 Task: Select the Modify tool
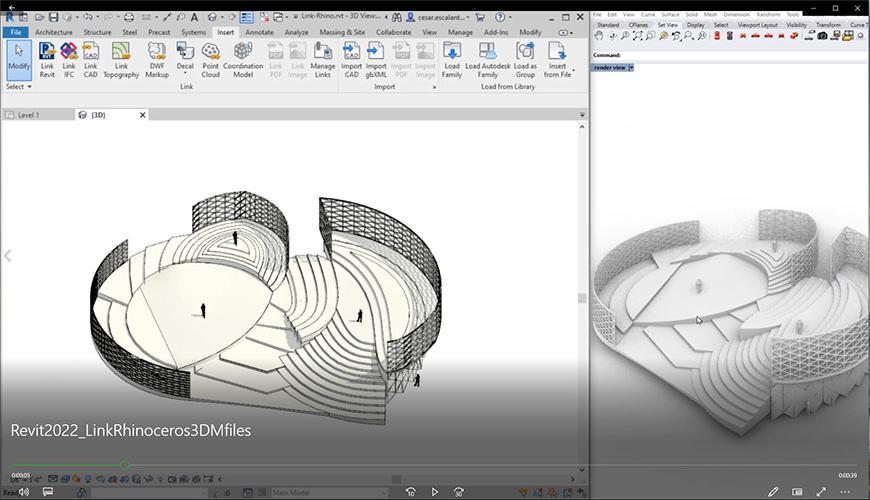click(19, 59)
